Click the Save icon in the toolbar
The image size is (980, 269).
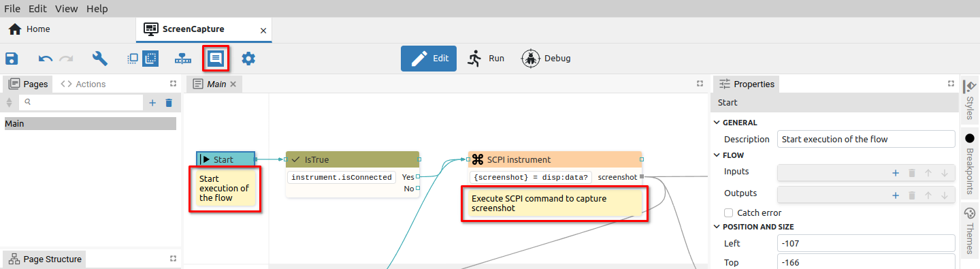click(12, 59)
